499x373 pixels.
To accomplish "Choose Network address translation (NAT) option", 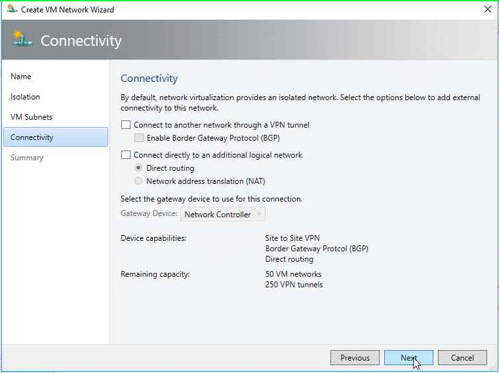I will [138, 181].
